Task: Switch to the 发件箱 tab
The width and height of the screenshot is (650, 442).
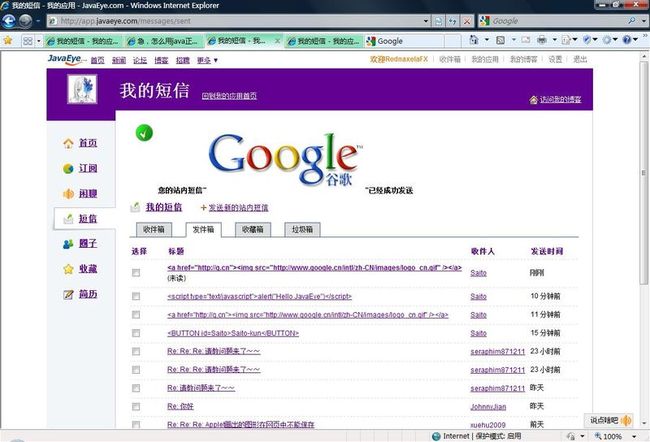Action: tap(203, 229)
